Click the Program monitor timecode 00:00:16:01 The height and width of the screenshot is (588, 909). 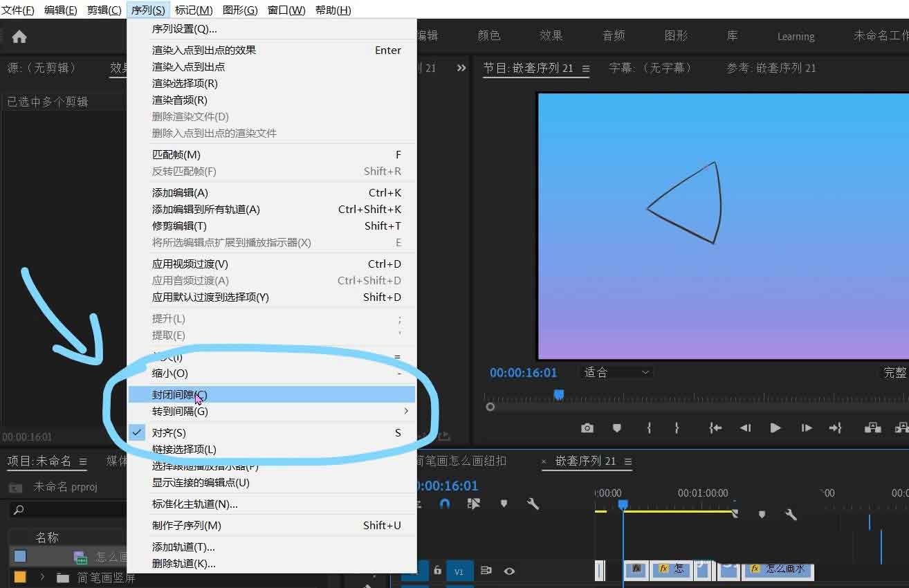(x=523, y=372)
